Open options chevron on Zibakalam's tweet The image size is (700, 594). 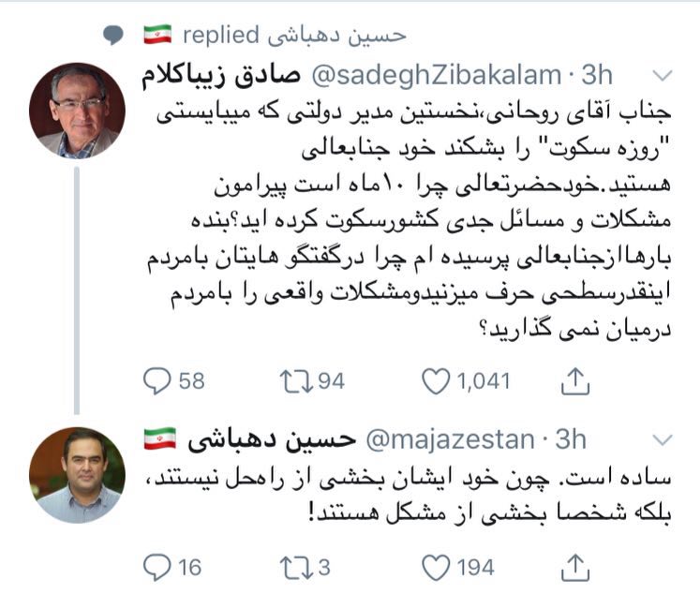point(661,75)
